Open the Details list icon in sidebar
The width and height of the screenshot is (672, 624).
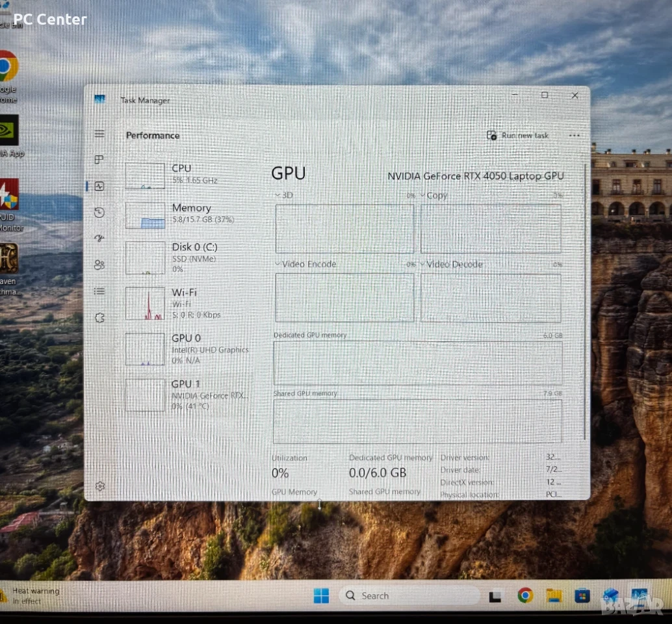coord(99,291)
